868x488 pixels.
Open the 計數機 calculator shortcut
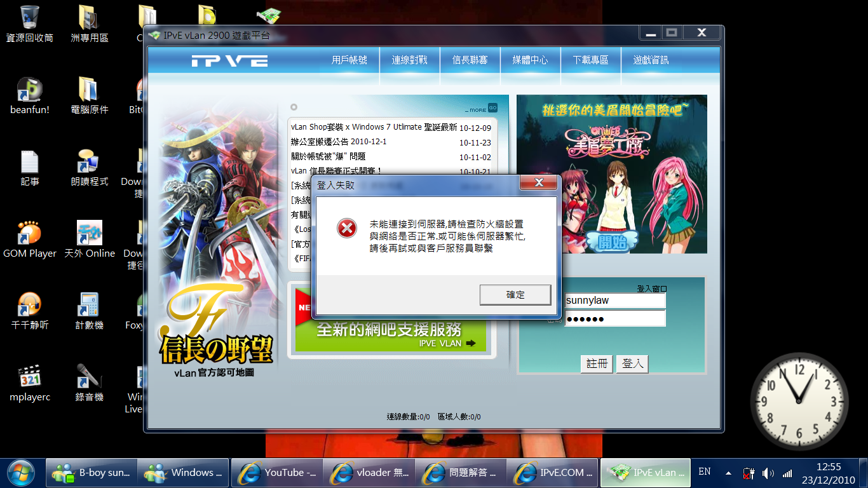90,311
